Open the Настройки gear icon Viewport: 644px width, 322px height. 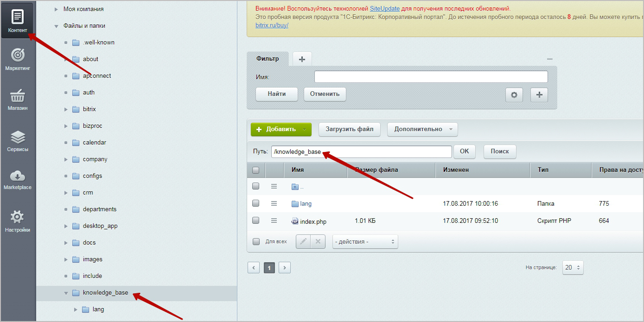18,221
